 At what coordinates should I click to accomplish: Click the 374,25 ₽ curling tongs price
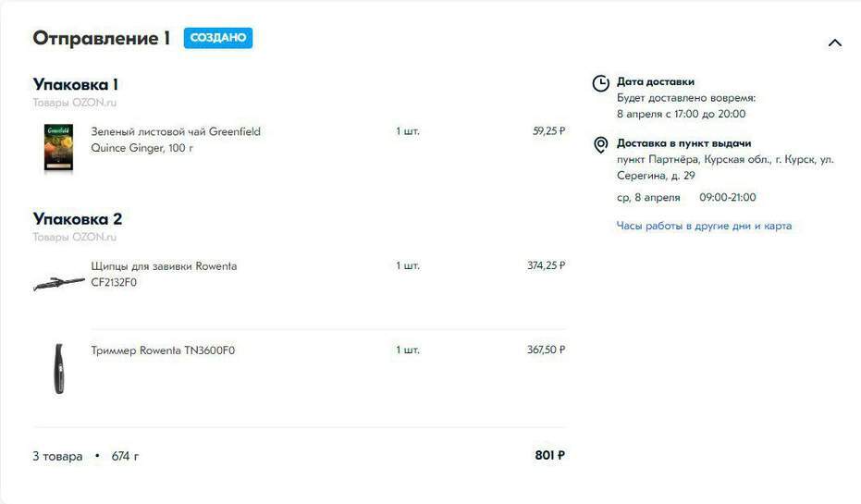coord(546,265)
